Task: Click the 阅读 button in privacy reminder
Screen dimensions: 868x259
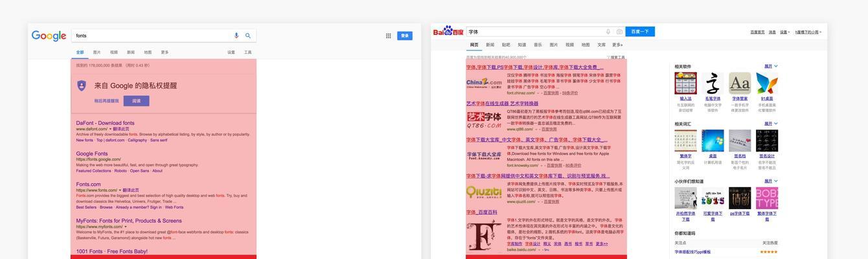Action: tap(137, 101)
